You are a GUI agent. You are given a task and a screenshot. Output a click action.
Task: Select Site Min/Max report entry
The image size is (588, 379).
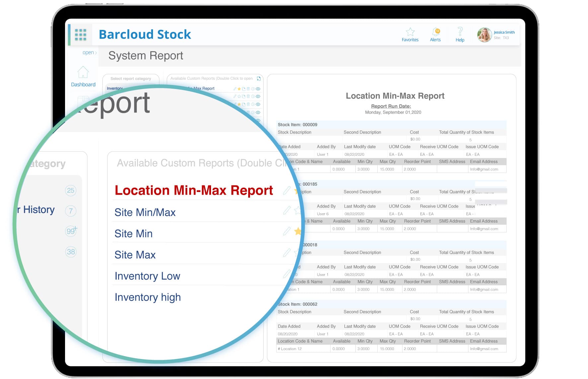pos(145,212)
